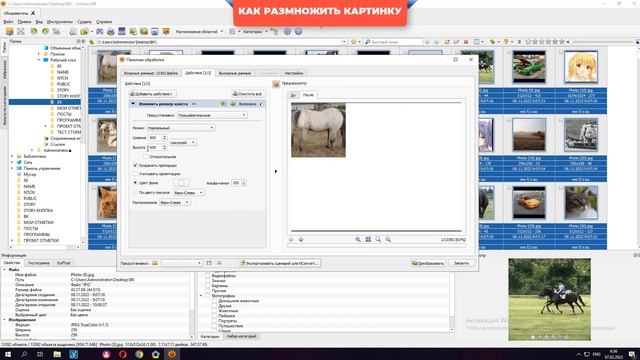Click the green move-up icon in action header

(x=223, y=104)
